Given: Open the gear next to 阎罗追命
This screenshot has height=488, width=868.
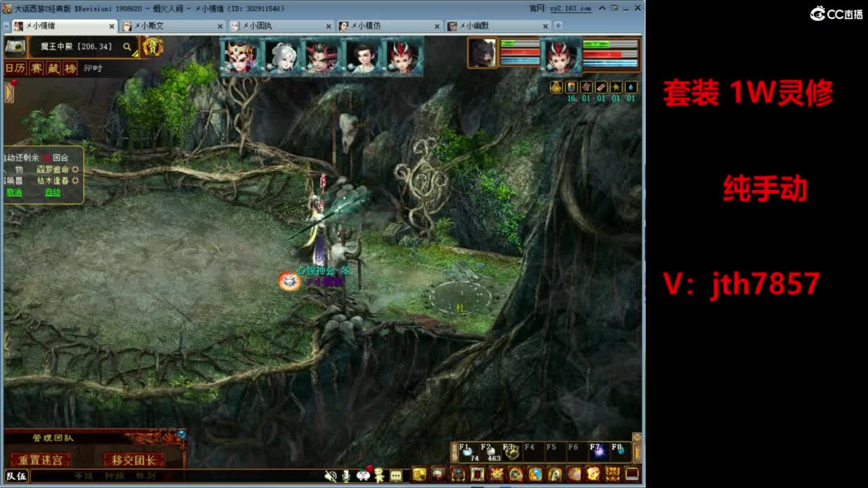Looking at the screenshot, I should (75, 169).
